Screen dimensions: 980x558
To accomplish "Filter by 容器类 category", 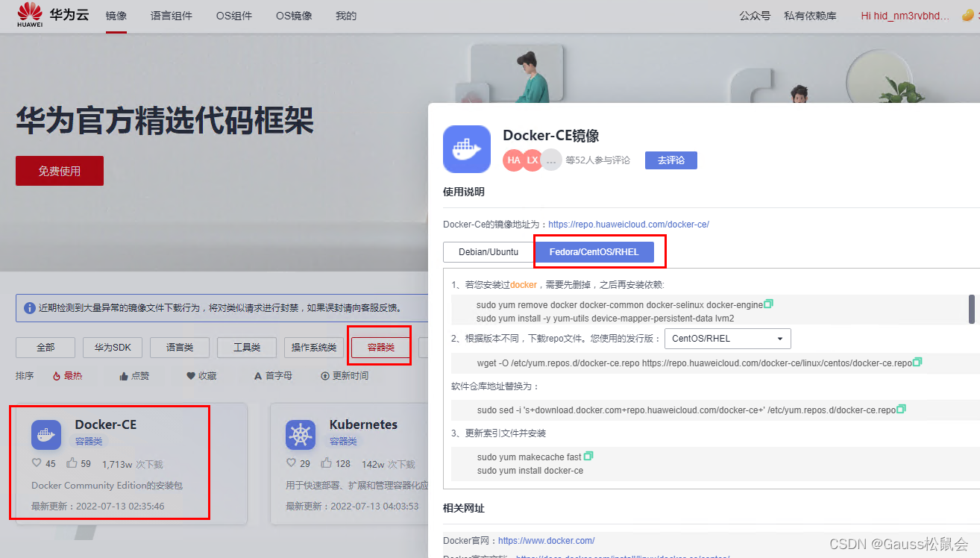I will click(381, 347).
